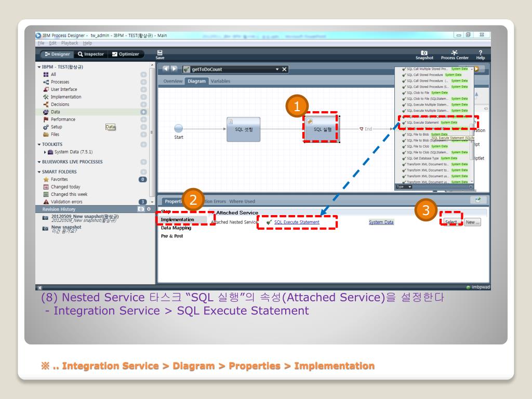Click the plus icon next to TOOLKITS
This screenshot has width=532, height=399.
point(143,144)
